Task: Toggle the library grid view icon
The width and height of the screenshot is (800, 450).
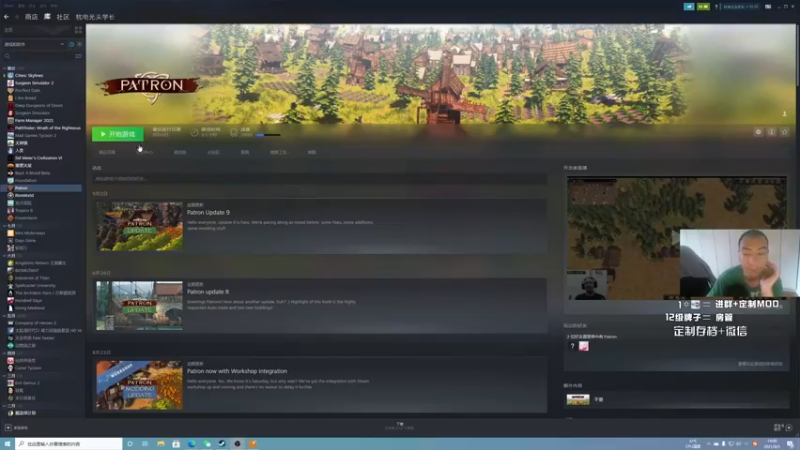Action: click(x=79, y=31)
